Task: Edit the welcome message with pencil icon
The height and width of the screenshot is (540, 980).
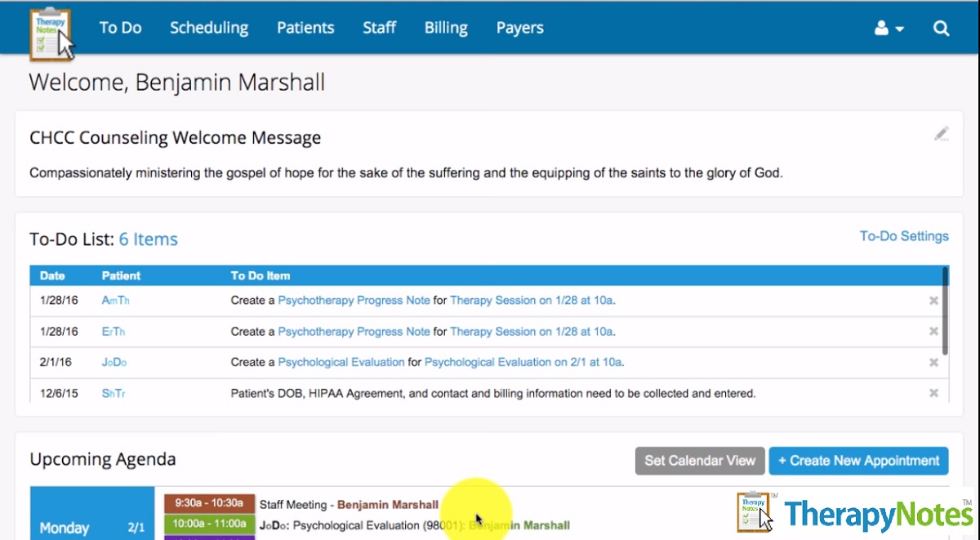Action: point(942,134)
